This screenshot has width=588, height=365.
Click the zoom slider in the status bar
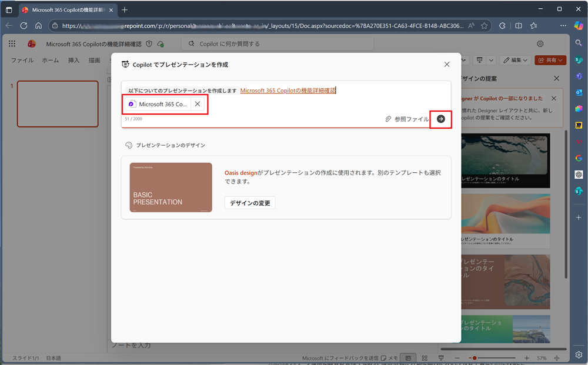473,357
